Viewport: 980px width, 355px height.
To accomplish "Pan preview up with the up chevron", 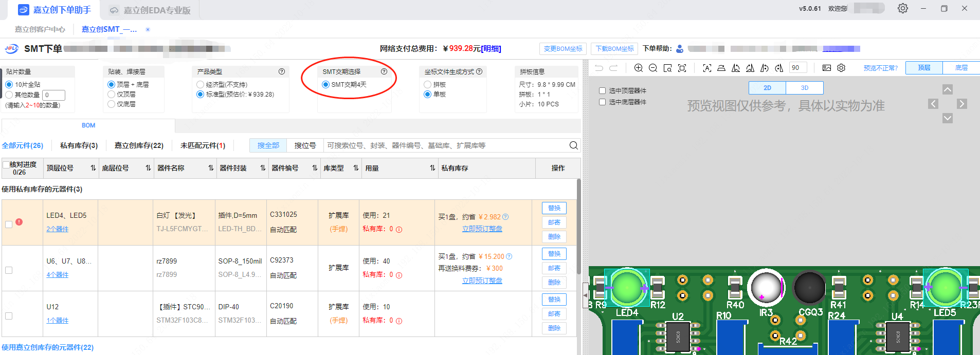I will [947, 89].
